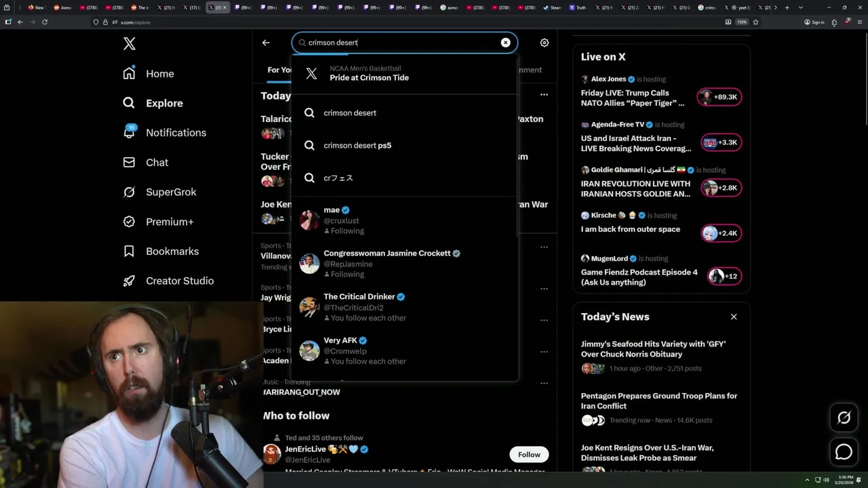Open Chat in the sidebar

pyautogui.click(x=145, y=162)
